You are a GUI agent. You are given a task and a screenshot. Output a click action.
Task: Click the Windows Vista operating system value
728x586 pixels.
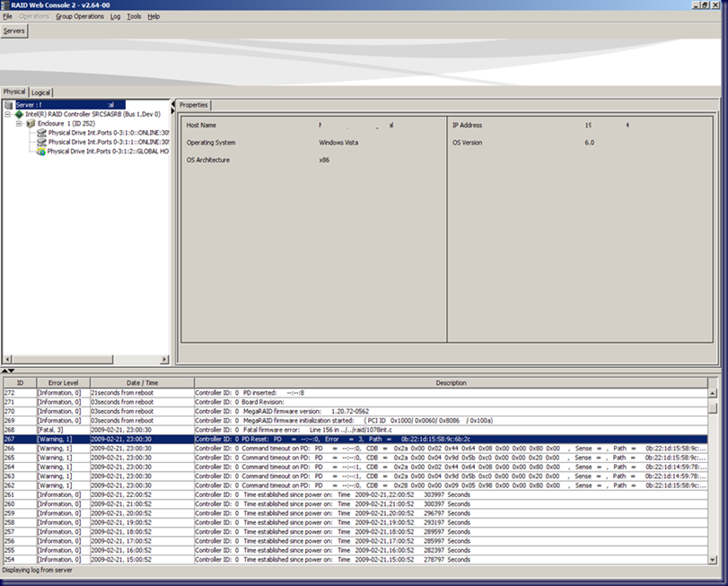(338, 143)
